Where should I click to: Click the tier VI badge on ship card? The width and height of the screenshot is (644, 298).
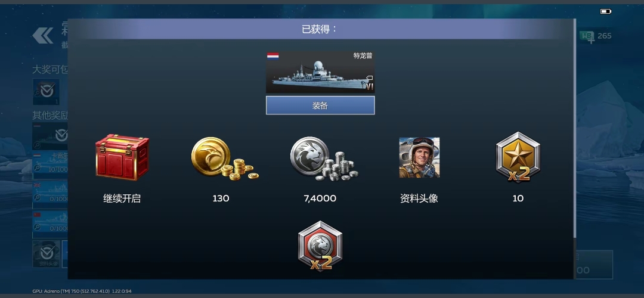click(x=369, y=86)
